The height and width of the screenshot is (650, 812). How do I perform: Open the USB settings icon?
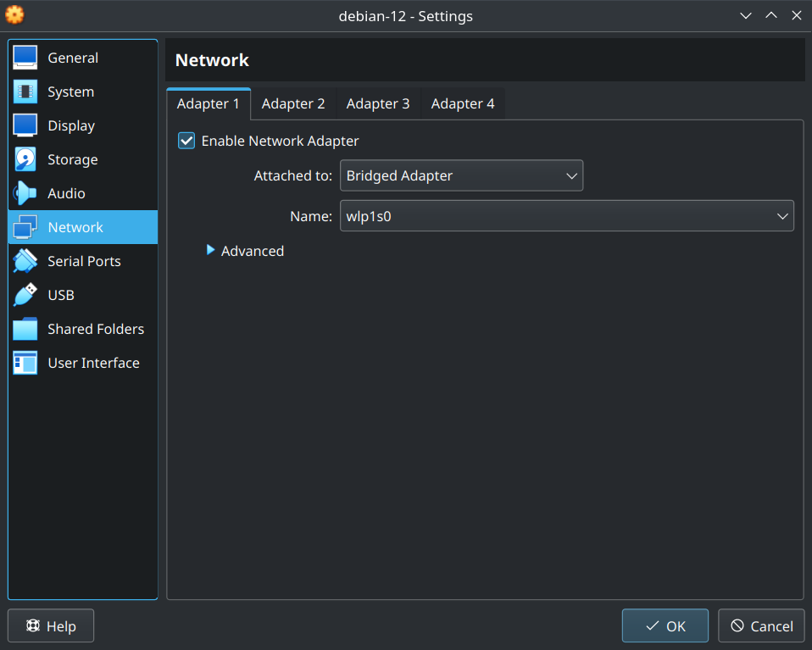click(25, 294)
